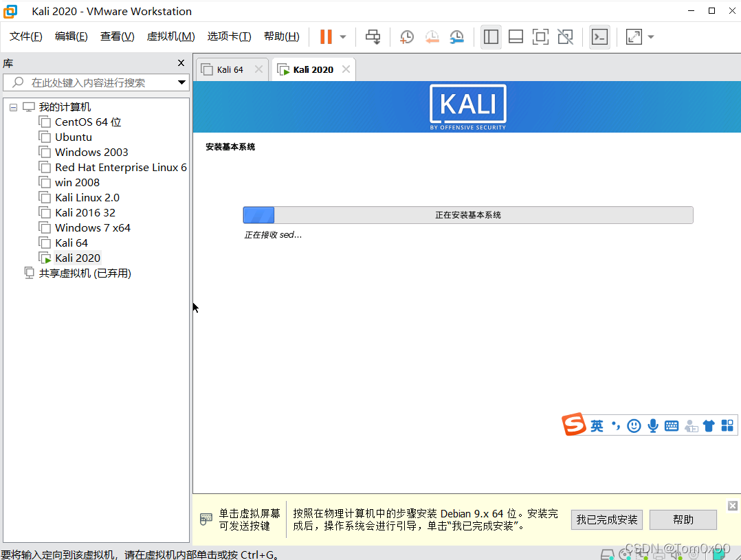Select Kali 2020 in the library tree
Image resolution: width=741 pixels, height=560 pixels.
pyautogui.click(x=78, y=258)
